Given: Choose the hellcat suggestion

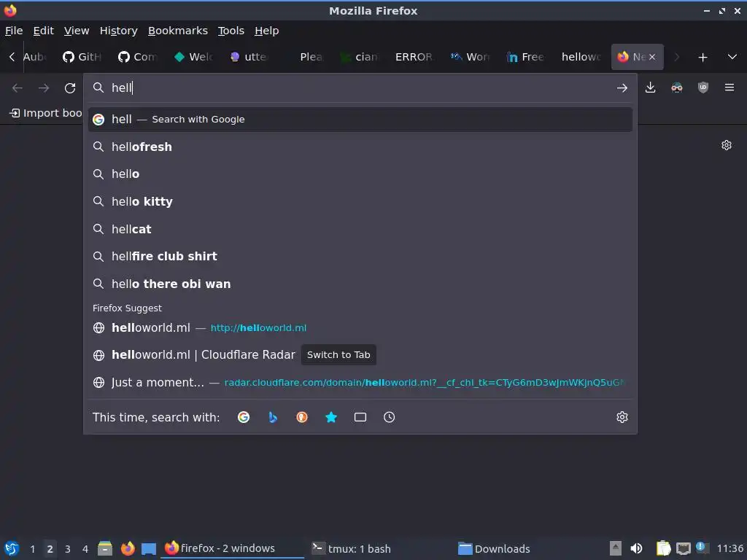Looking at the screenshot, I should pos(360,229).
